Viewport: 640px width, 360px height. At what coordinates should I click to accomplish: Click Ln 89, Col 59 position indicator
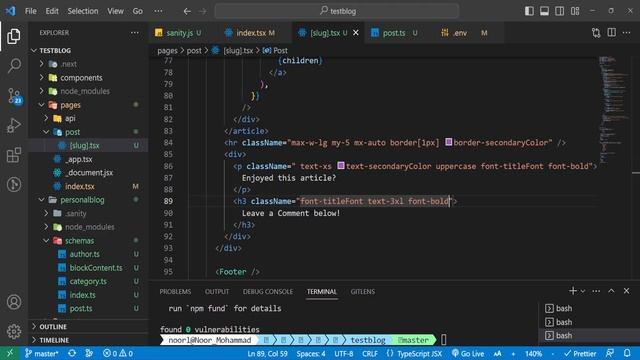click(267, 353)
